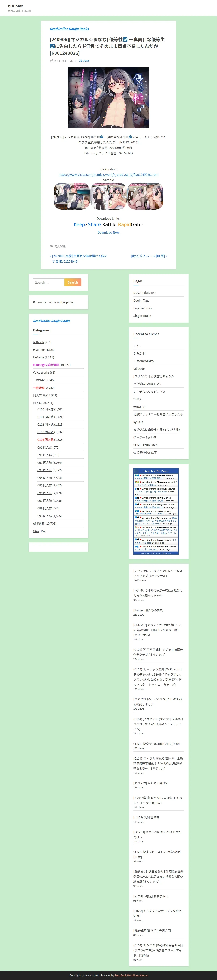
Task: Open popular post COMIC 快楽天 2024年10月号
Action: (x=157, y=743)
